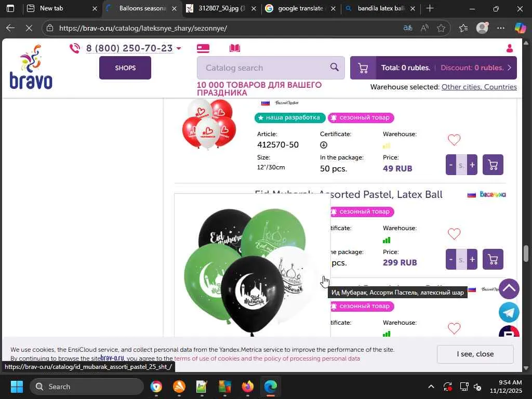
Task: Add page to favorites star icon
Action: click(441, 28)
